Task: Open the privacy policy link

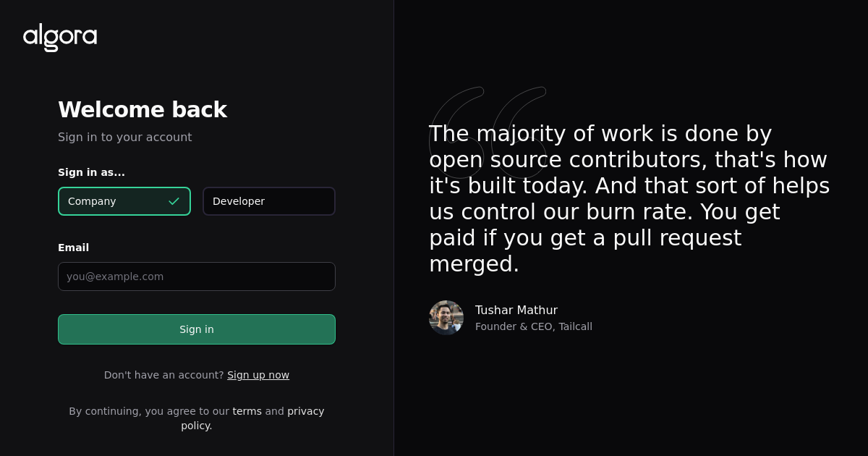Action: (305, 411)
